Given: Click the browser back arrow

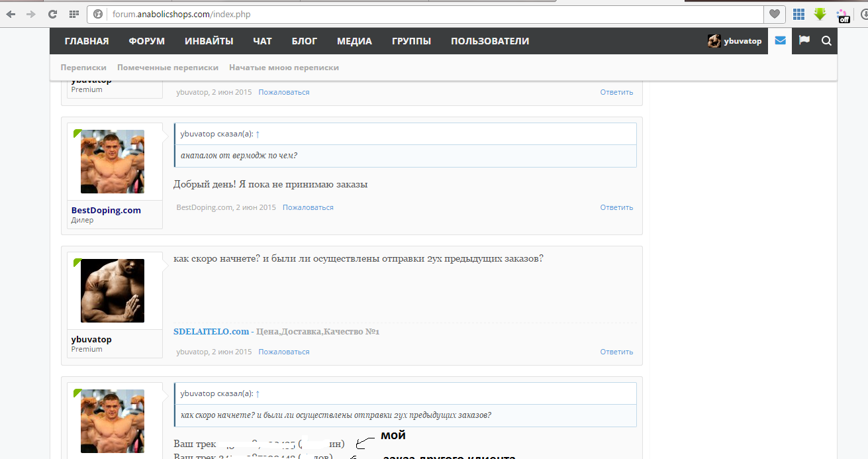Looking at the screenshot, I should [x=11, y=14].
